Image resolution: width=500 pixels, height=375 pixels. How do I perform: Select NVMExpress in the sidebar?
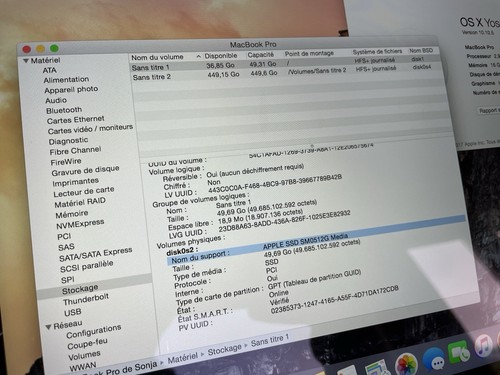coord(80,224)
